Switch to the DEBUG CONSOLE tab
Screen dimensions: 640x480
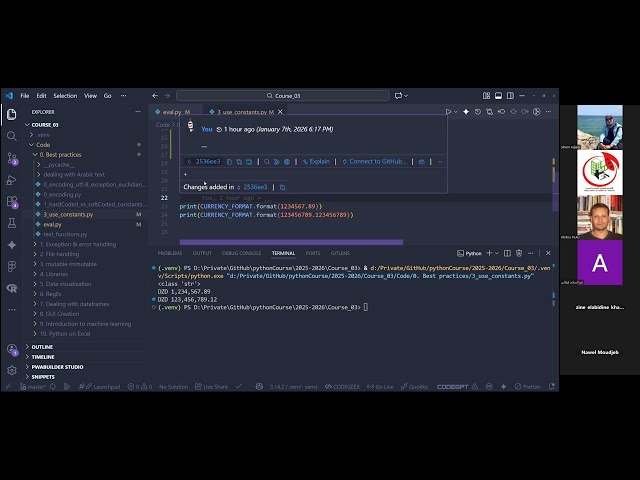click(241, 253)
